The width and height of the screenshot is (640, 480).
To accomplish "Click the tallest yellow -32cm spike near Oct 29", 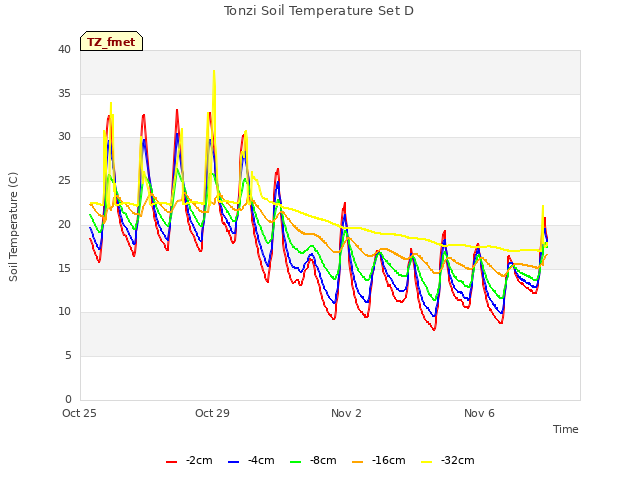I will pos(214,72).
